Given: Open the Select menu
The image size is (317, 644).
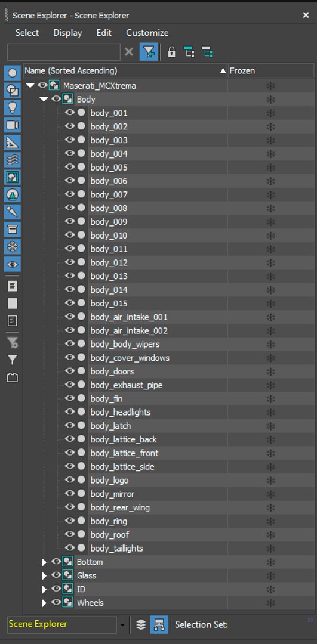Looking at the screenshot, I should [27, 33].
